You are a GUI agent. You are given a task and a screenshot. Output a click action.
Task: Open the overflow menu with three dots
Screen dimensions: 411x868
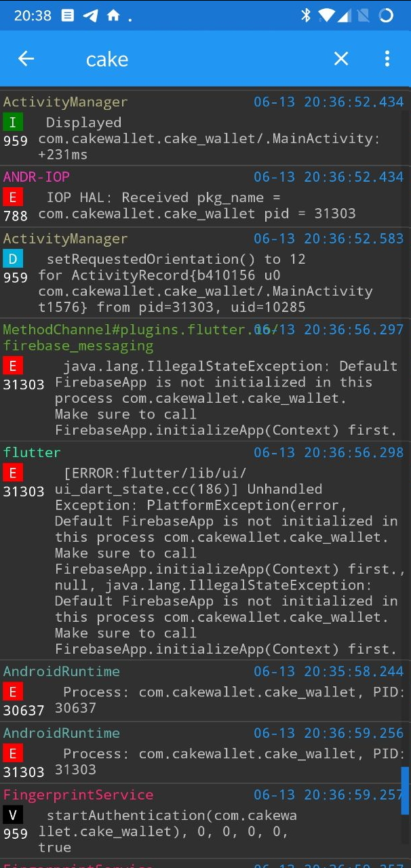pyautogui.click(x=387, y=58)
